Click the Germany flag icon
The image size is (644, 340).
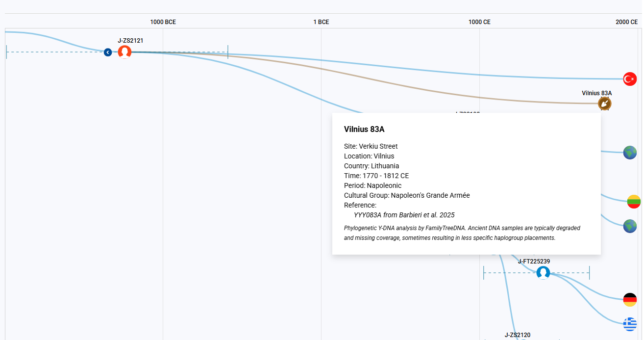(630, 299)
